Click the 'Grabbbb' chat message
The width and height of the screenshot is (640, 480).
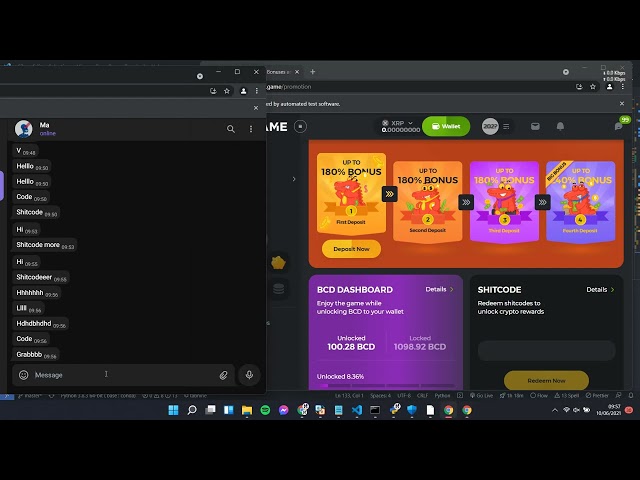(x=36, y=355)
